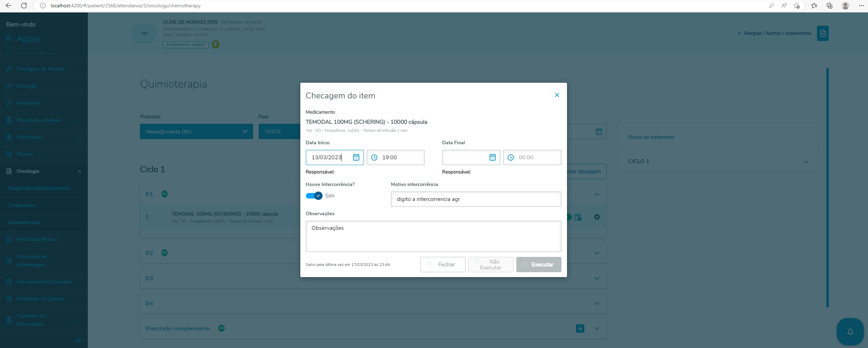Toggle the Houve Intercorrência switch

pos(314,196)
